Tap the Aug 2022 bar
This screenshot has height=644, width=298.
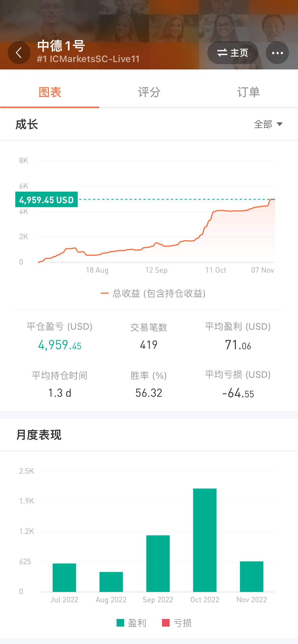[111, 582]
